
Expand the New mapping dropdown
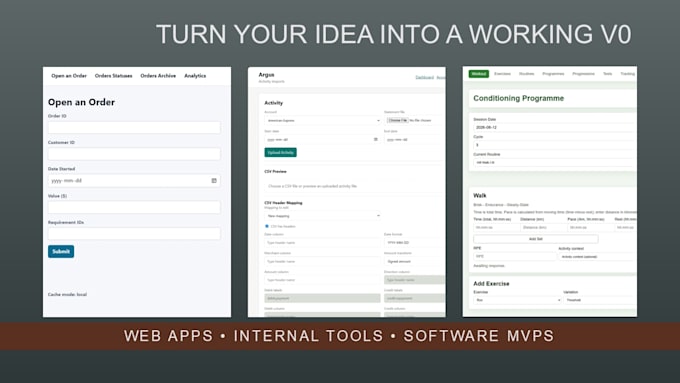click(323, 216)
